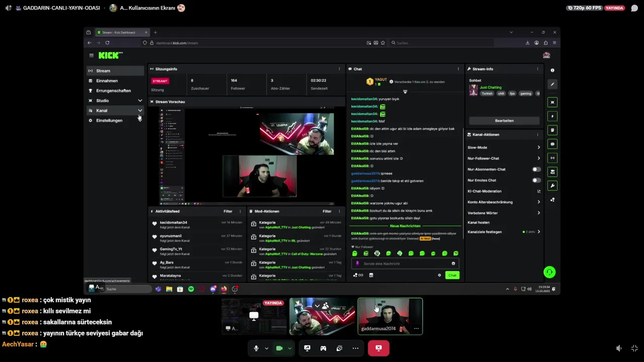Open the browser downloads icon
The width and height of the screenshot is (644, 362).
pyautogui.click(x=527, y=43)
